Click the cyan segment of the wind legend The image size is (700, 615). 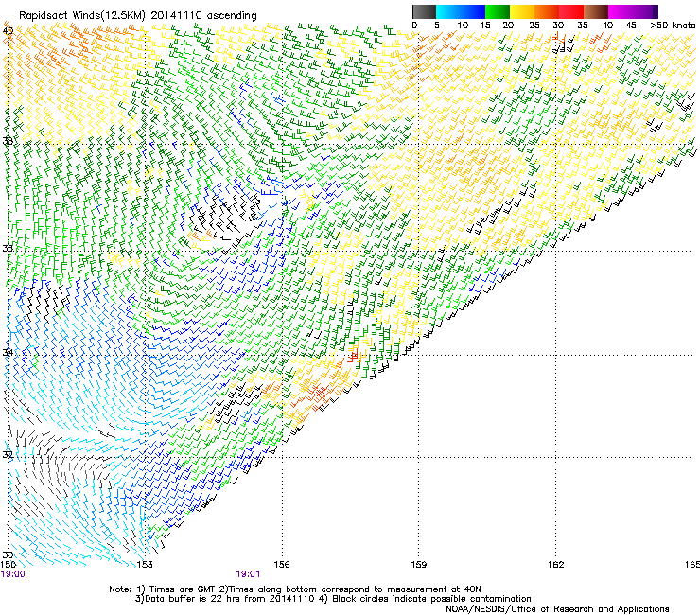(447, 11)
